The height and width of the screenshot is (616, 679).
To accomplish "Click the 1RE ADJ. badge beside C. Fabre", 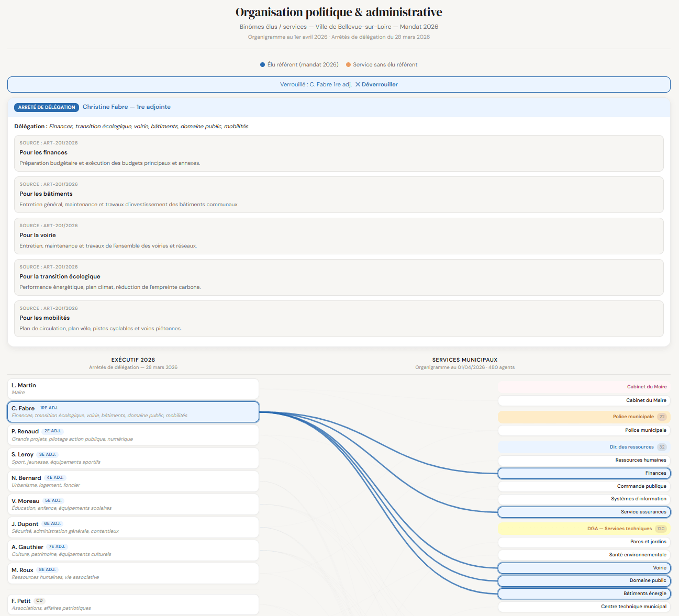I will 49,408.
